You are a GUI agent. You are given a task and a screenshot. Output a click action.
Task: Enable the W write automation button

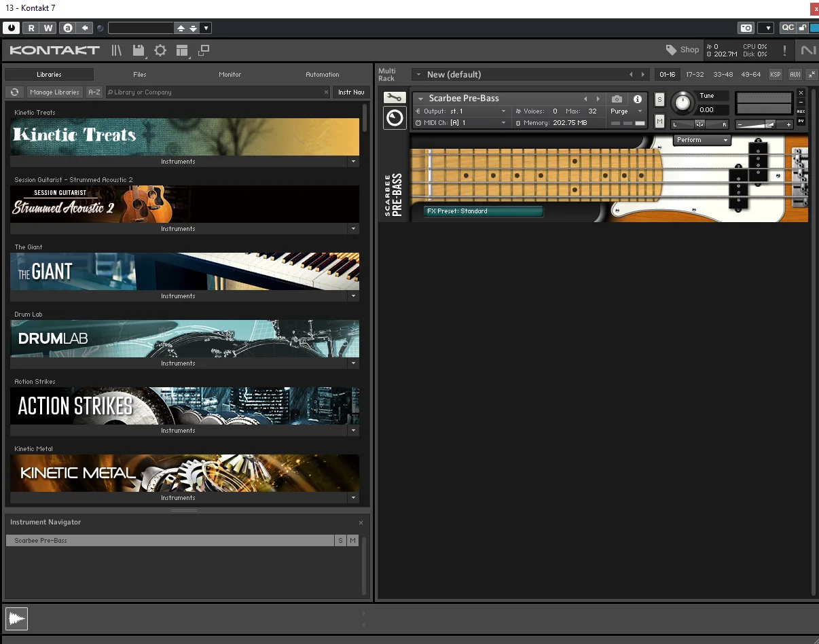click(x=48, y=28)
